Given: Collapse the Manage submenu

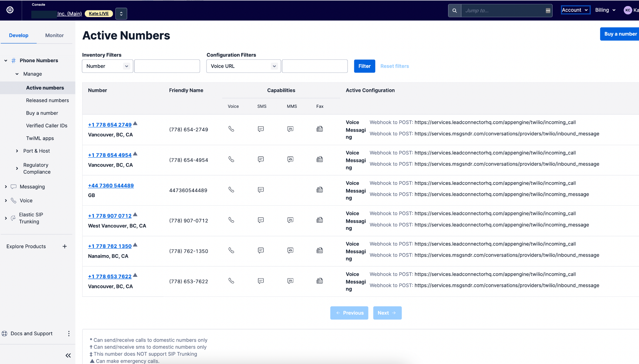Looking at the screenshot, I should click(17, 74).
